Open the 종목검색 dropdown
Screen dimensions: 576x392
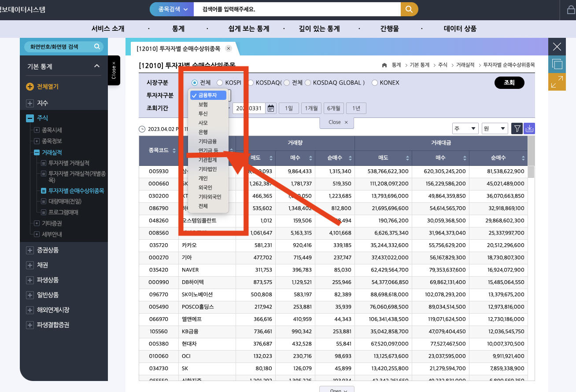(172, 9)
